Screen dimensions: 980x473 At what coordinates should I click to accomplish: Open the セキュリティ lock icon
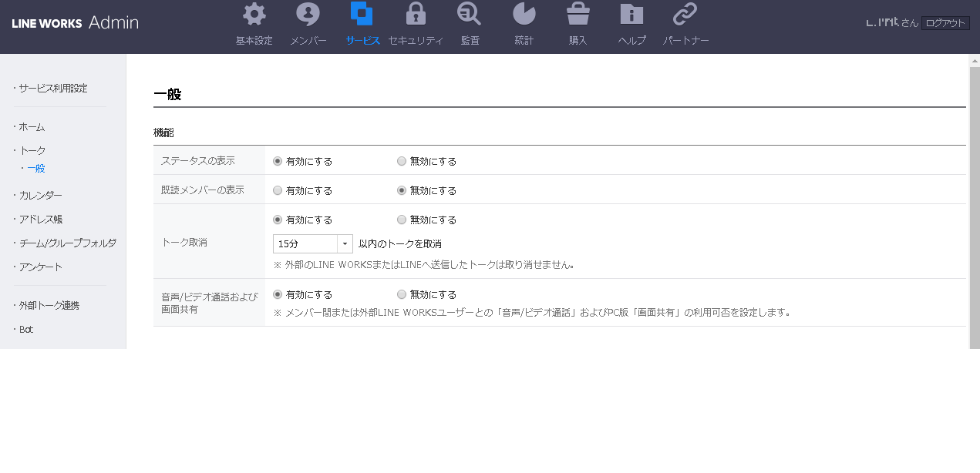coord(416,15)
